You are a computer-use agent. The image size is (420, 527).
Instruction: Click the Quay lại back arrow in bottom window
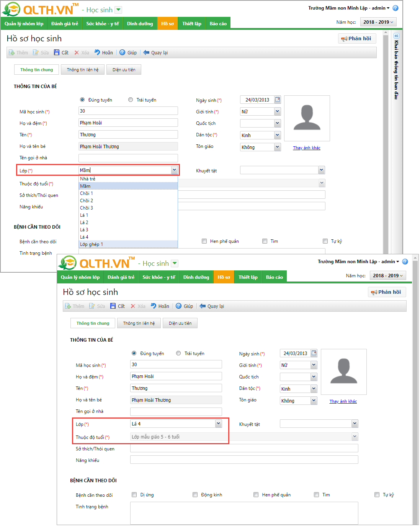(x=203, y=306)
